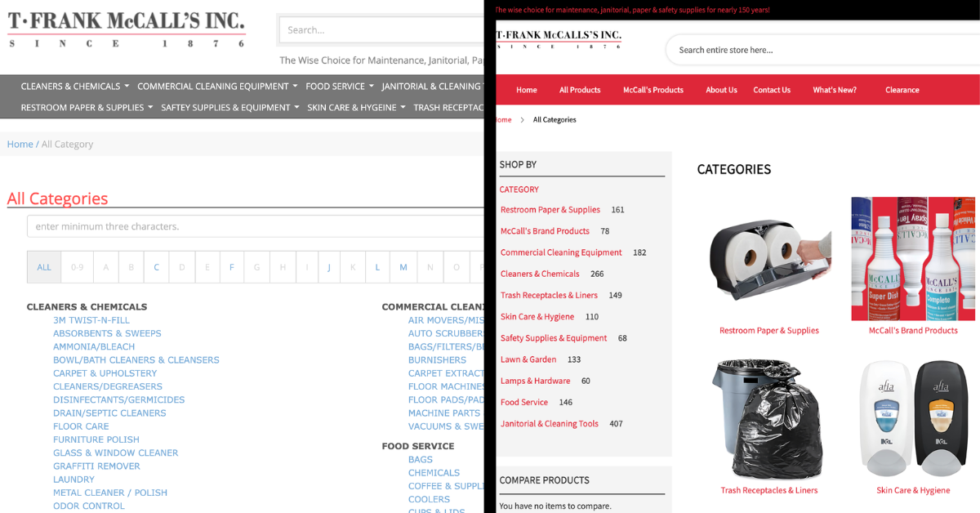Filter categories by letter L

[377, 267]
